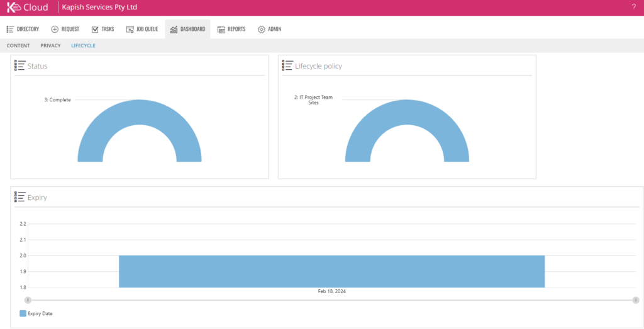Click the 1.9 axis value
Screen dimensions: 644x329
tap(23, 272)
